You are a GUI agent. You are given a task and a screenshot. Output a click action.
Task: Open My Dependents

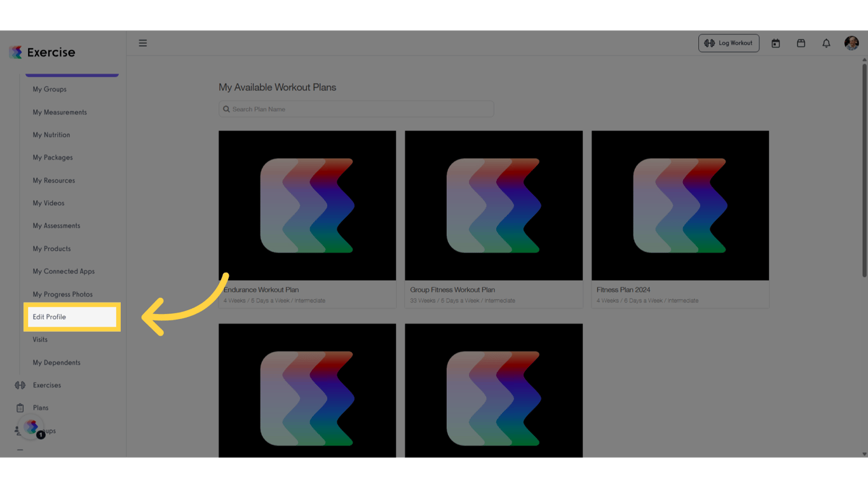[x=57, y=363]
